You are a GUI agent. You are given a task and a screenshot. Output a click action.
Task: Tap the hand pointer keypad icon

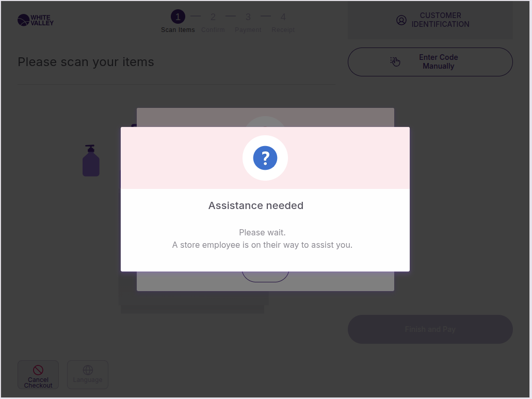pyautogui.click(x=395, y=62)
